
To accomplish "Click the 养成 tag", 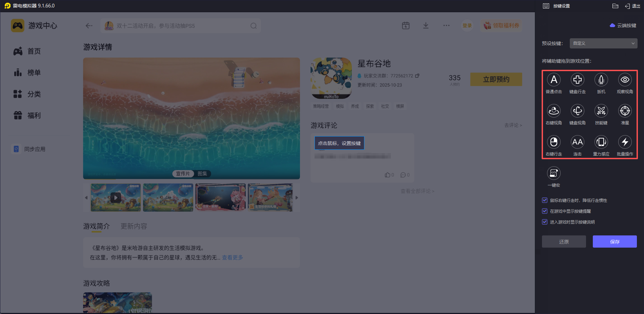I will coord(355,106).
